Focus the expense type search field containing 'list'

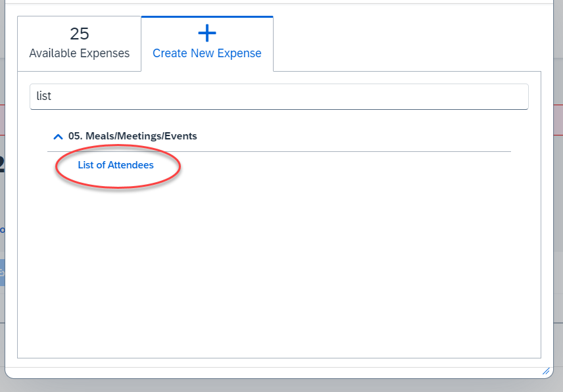point(279,97)
